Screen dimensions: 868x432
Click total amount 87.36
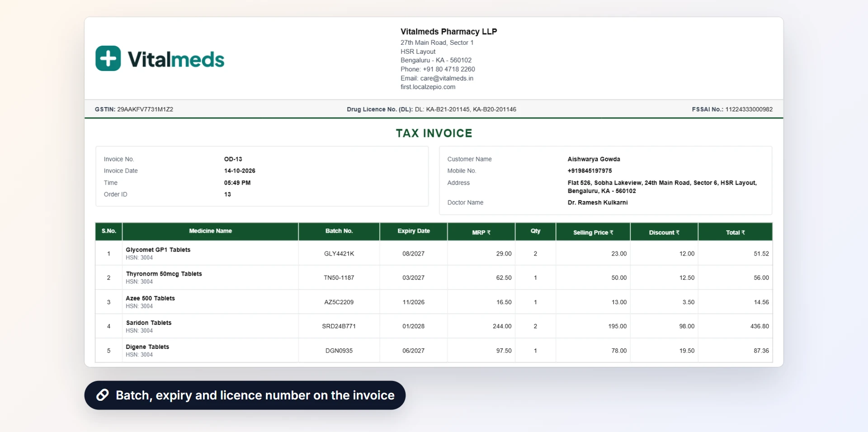click(x=761, y=351)
